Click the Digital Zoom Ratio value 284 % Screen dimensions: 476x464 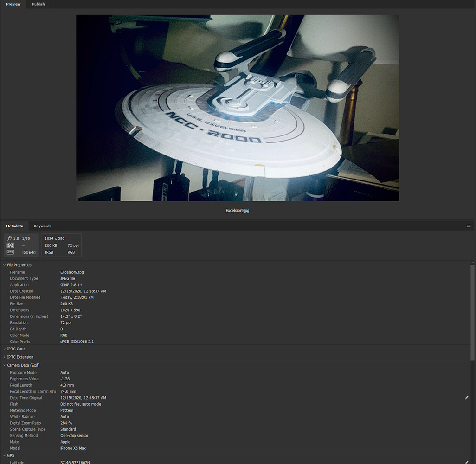click(66, 423)
